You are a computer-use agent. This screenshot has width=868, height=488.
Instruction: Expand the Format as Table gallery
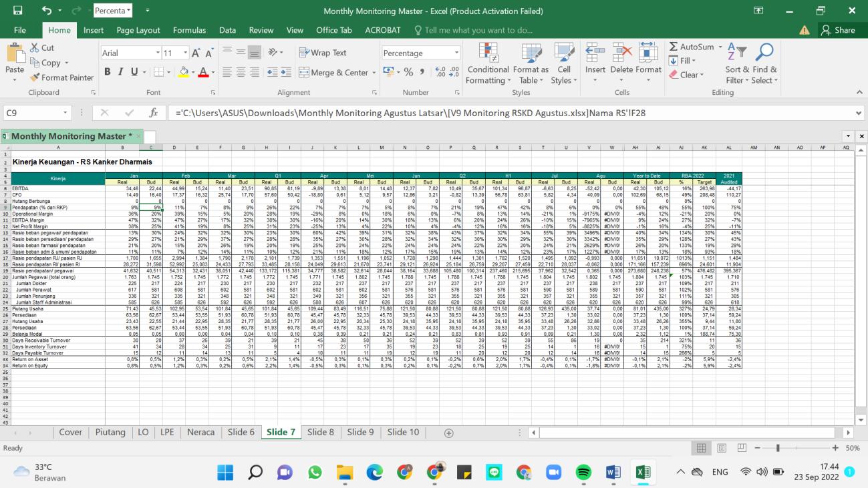(x=531, y=63)
